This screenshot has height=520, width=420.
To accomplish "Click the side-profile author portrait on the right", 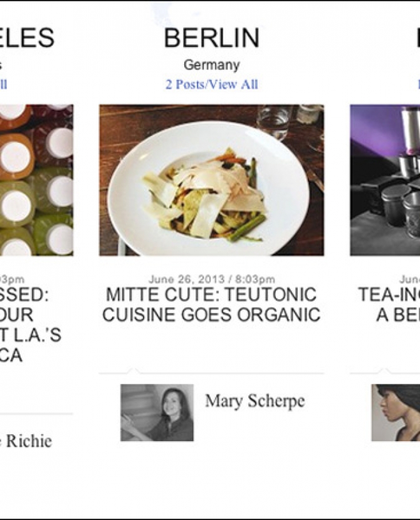I will tap(396, 412).
